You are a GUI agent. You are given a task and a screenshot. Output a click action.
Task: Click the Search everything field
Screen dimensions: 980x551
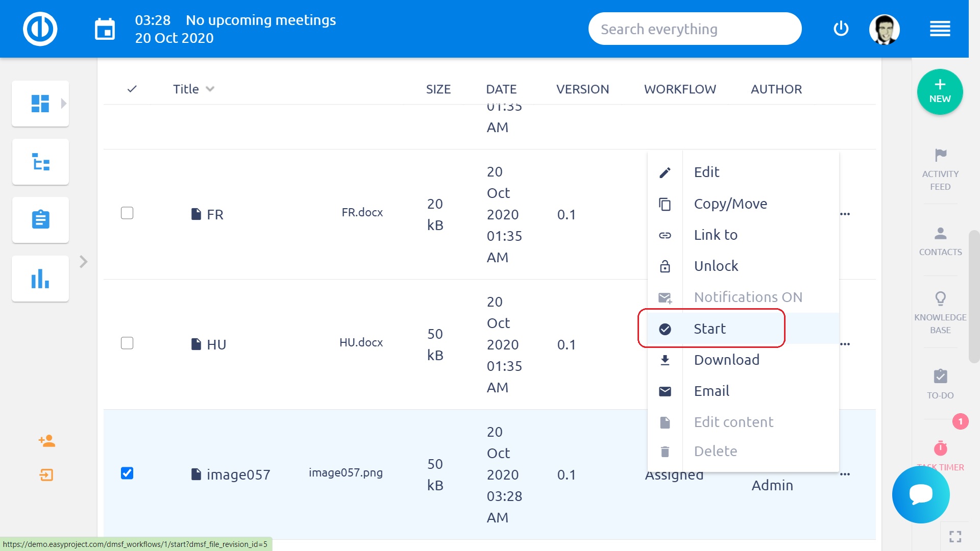click(x=694, y=29)
